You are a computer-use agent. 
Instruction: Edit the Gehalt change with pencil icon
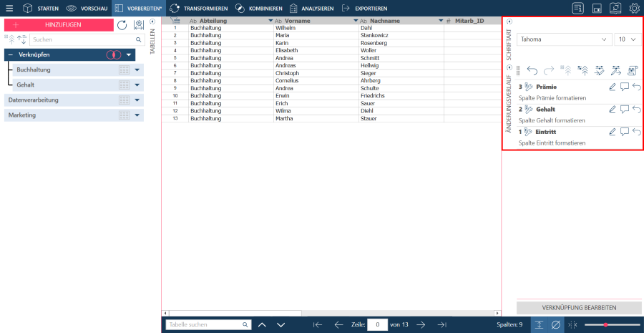pyautogui.click(x=613, y=110)
